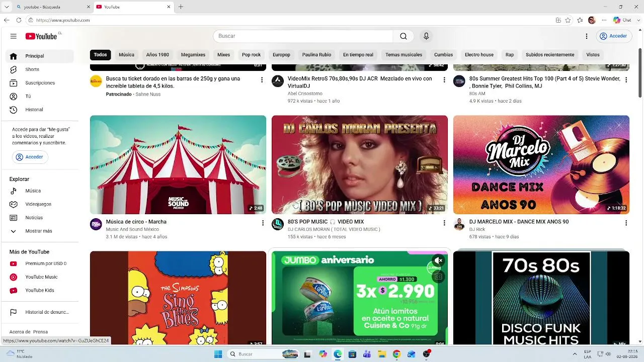The width and height of the screenshot is (644, 362).
Task: Play the Simpsons Sing the Blues thumbnail
Action: pyautogui.click(x=178, y=298)
